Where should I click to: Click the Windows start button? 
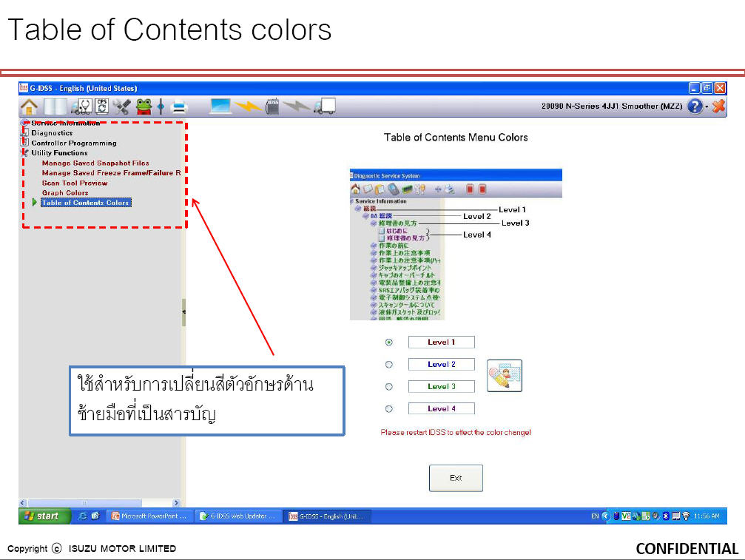pos(44,516)
